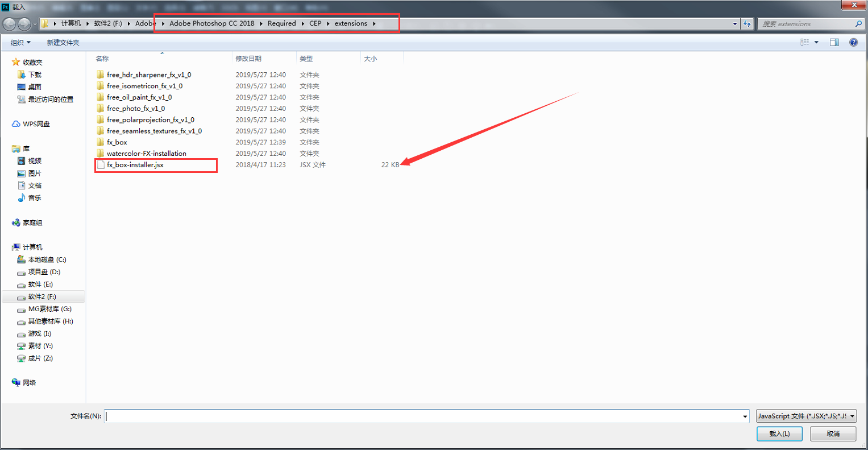The image size is (868, 450).
Task: Click the Back navigation arrow button
Action: point(9,24)
